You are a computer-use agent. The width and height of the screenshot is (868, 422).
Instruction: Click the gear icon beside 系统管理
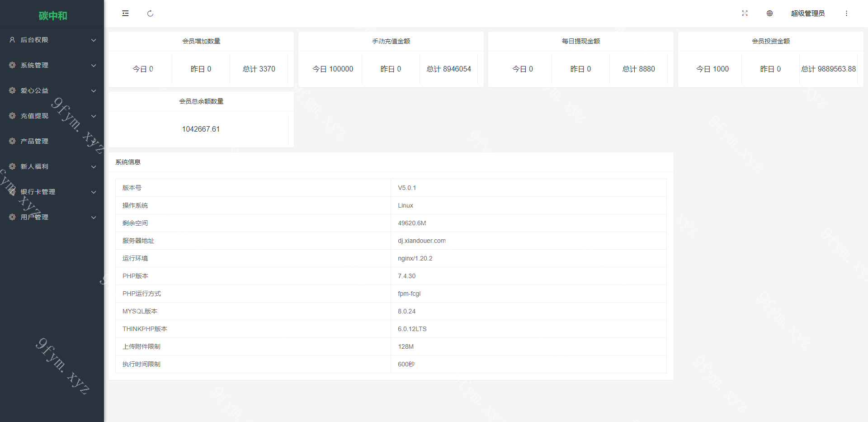[12, 65]
